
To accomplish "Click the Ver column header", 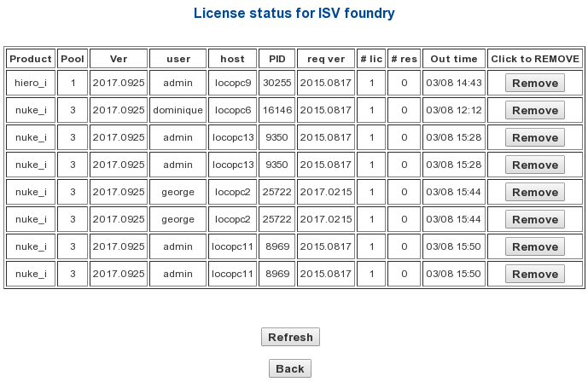I will (x=119, y=59).
